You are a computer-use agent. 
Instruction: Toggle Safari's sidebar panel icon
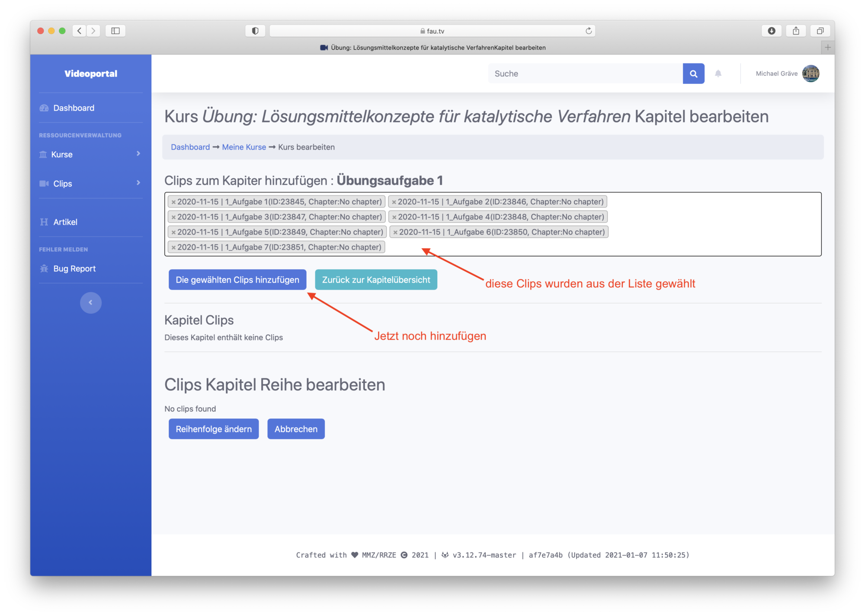click(x=115, y=31)
